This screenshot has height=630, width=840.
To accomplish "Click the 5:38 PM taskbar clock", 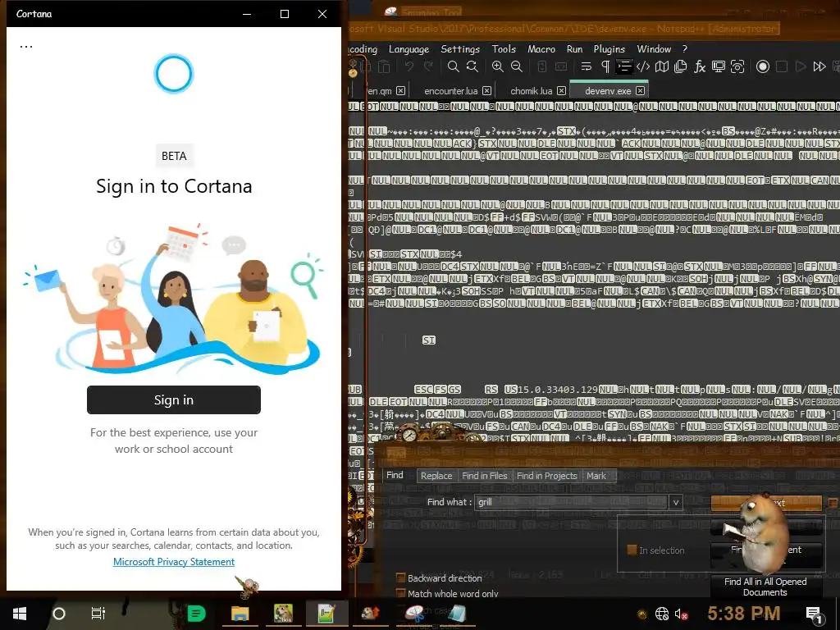I will [743, 613].
